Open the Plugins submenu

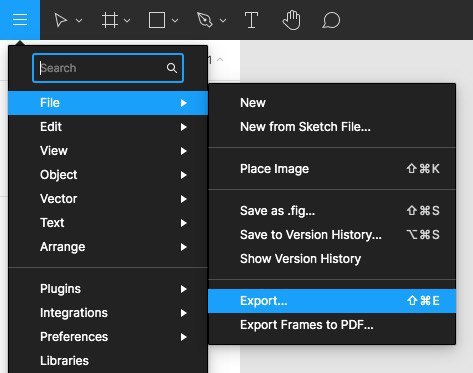[108, 289]
